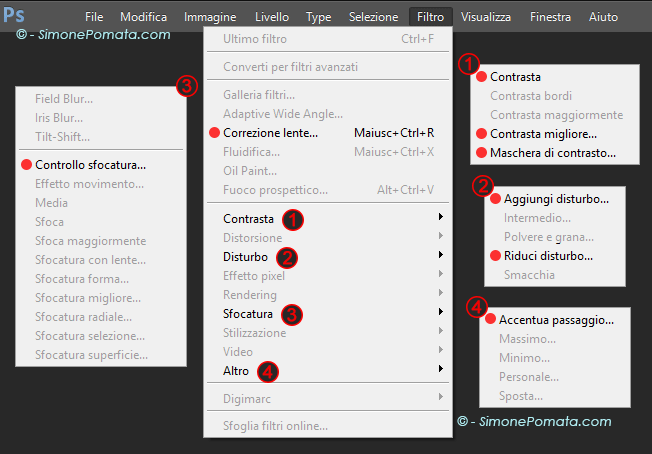Open Galleria filtri
652x454 pixels.
pyautogui.click(x=328, y=95)
